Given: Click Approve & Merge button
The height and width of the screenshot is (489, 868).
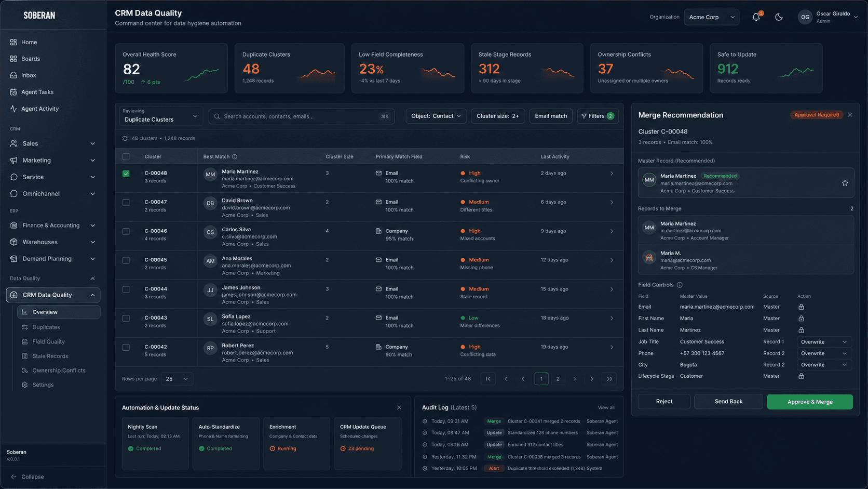Looking at the screenshot, I should click(810, 402).
